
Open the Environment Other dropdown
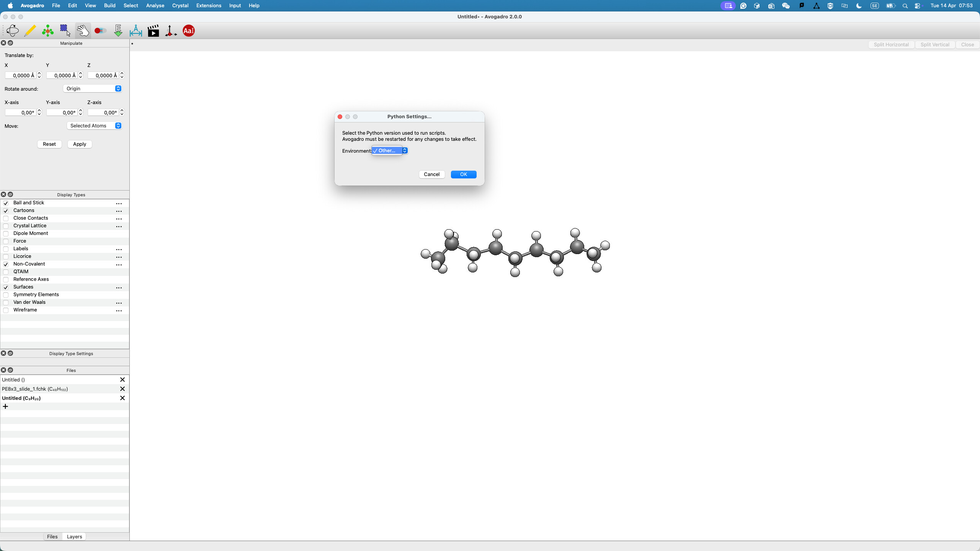(389, 151)
